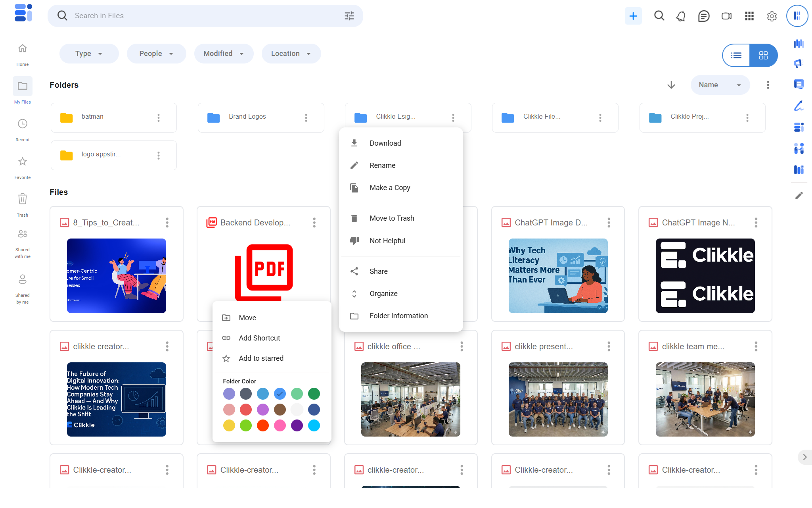The height and width of the screenshot is (508, 812).
Task: Open the chat messages icon
Action: [x=704, y=16]
